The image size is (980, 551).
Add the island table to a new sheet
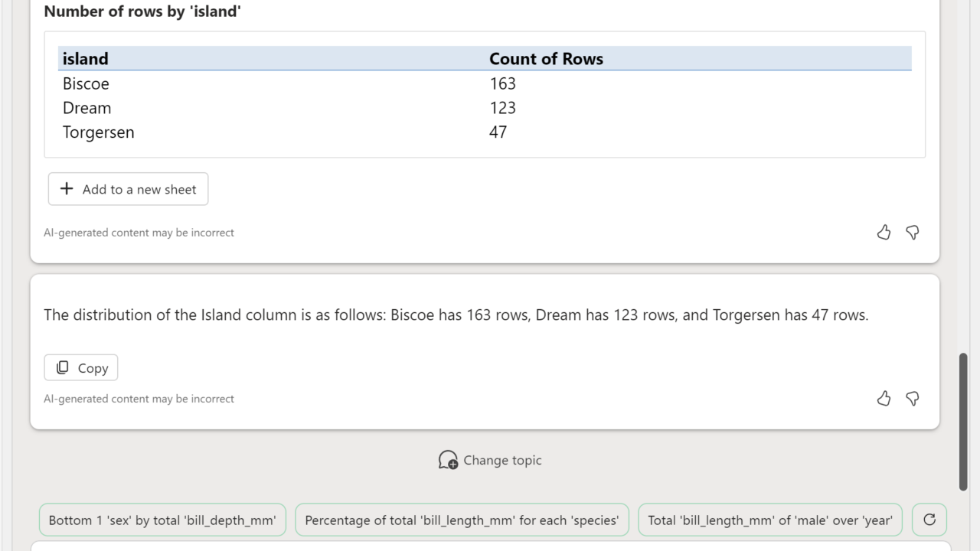(x=128, y=189)
